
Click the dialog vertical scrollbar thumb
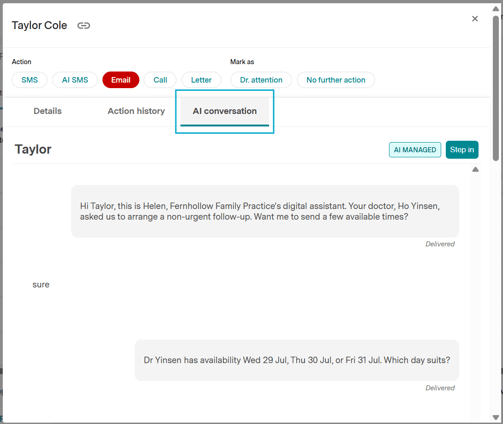(x=496, y=88)
